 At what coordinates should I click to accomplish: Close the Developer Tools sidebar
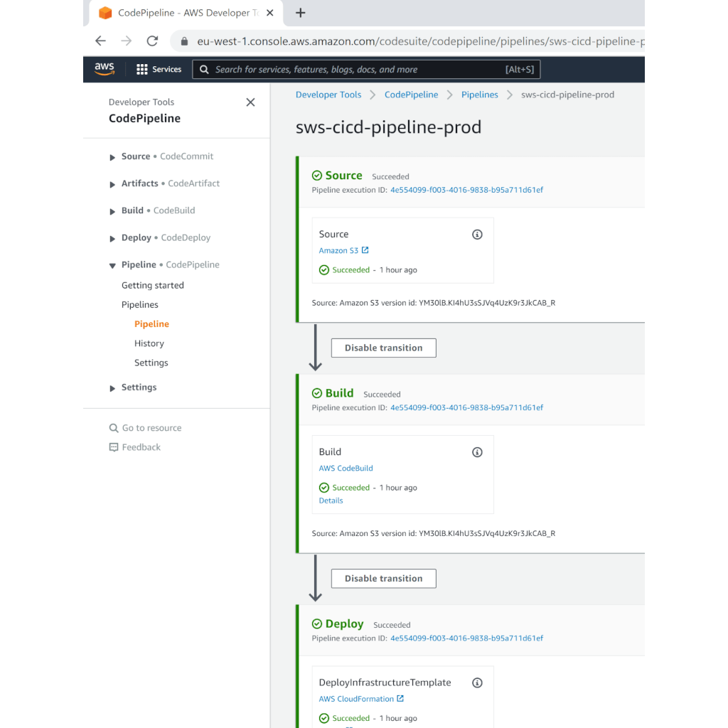[x=250, y=102]
